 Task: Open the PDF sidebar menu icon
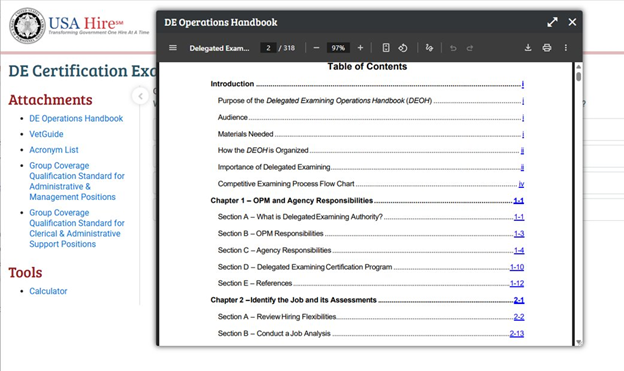point(173,48)
